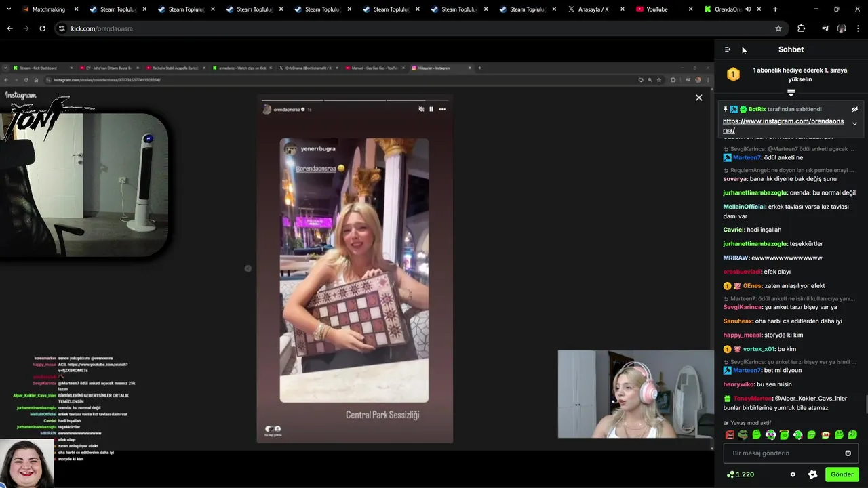Open the Chrome three-dots menu
Viewport: 868px width, 488px height.
859,28
